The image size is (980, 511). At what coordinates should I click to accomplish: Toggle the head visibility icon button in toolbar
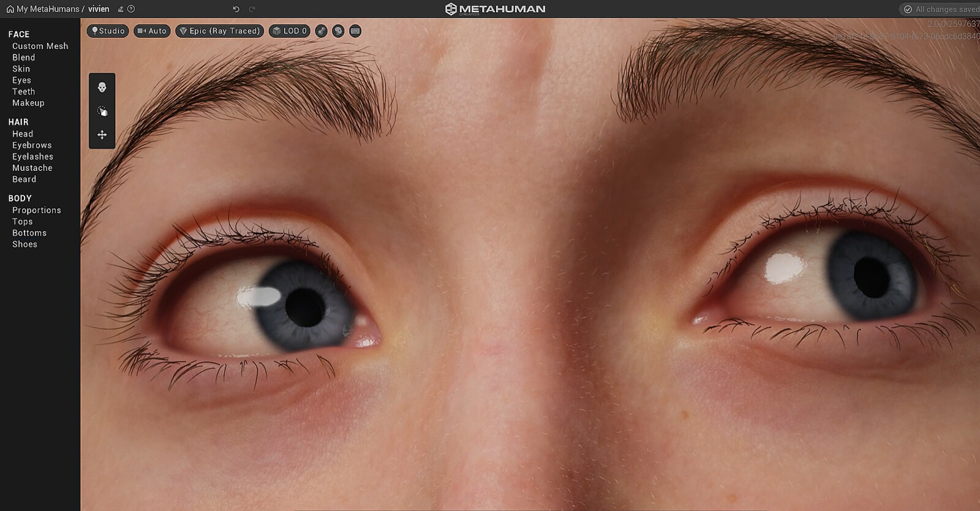(x=338, y=31)
